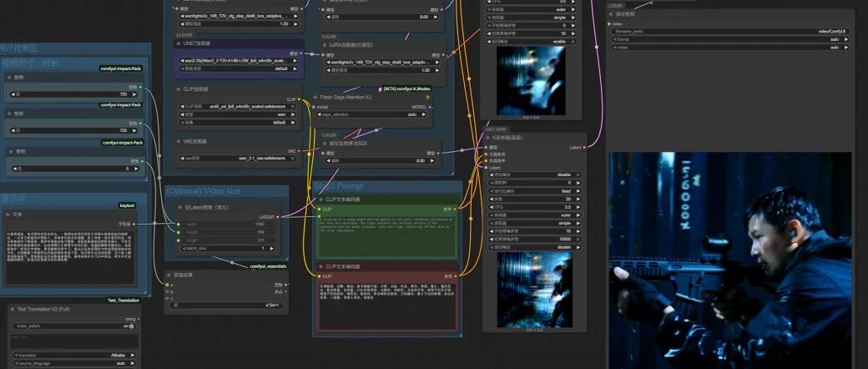
Task: Collapse the 文本 node title dot
Action: coord(8,214)
